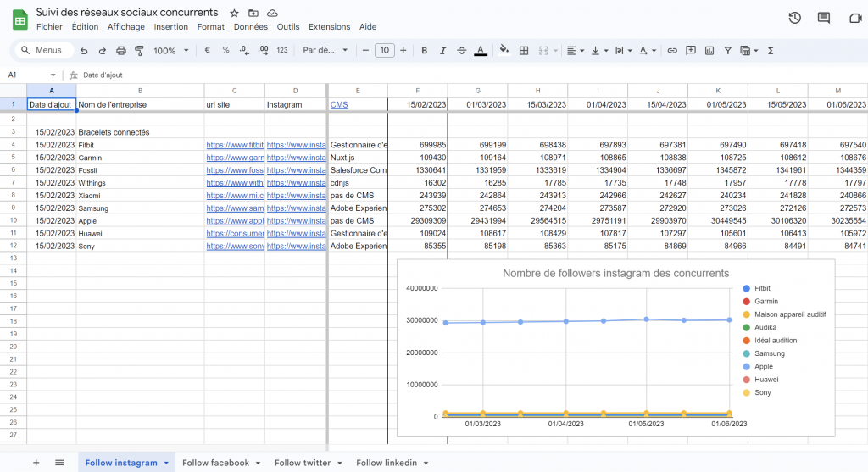Print the spreadsheet with the printer icon
This screenshot has height=472, width=868.
pyautogui.click(x=121, y=51)
